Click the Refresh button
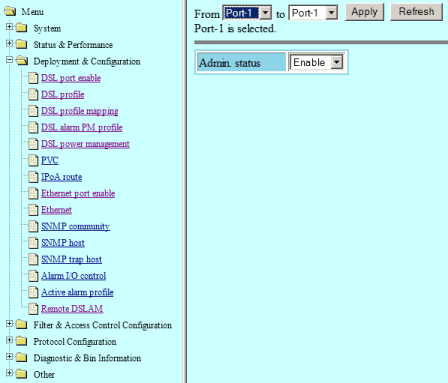The image size is (448, 383). point(416,12)
